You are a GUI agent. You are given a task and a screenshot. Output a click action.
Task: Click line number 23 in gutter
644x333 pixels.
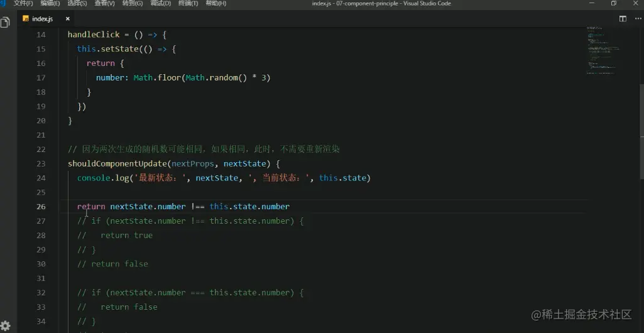pyautogui.click(x=41, y=163)
